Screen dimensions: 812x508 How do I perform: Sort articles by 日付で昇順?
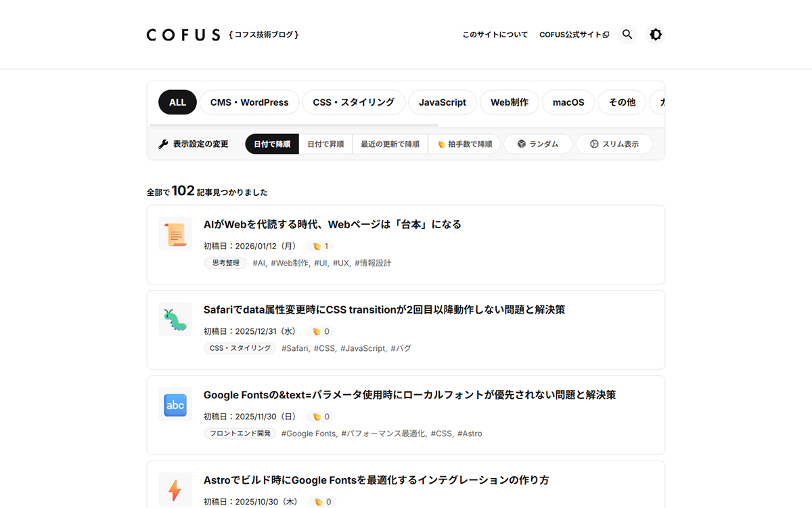tap(325, 144)
